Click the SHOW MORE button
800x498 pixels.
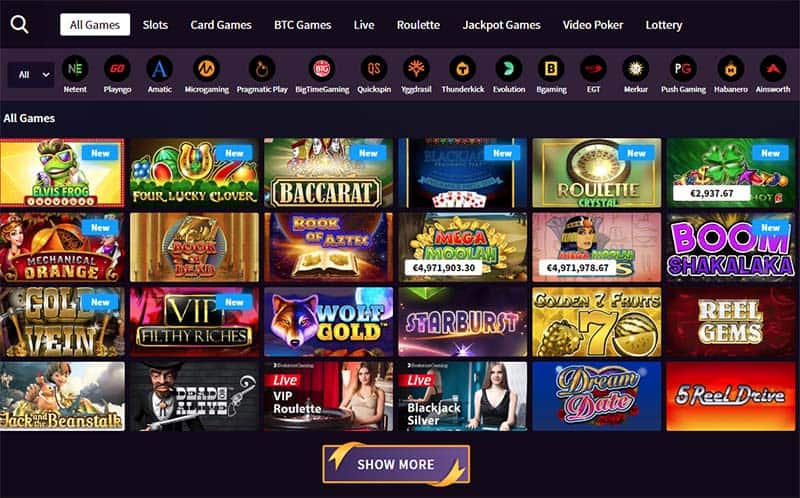(396, 464)
